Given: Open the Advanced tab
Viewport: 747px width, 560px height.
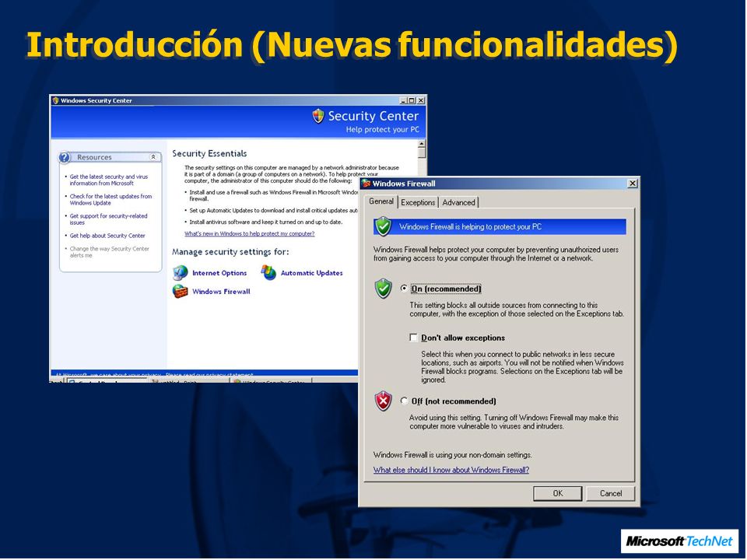Looking at the screenshot, I should pyautogui.click(x=458, y=202).
